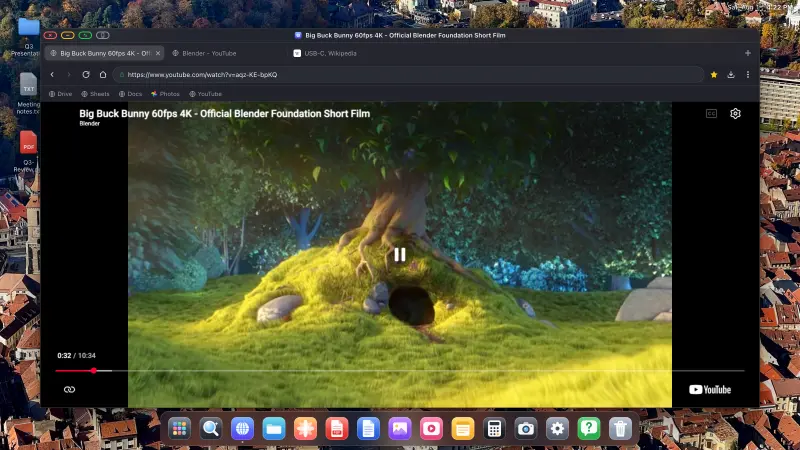Click the split-view window button in title bar
Screen dimensions: 800x450
(103, 35)
